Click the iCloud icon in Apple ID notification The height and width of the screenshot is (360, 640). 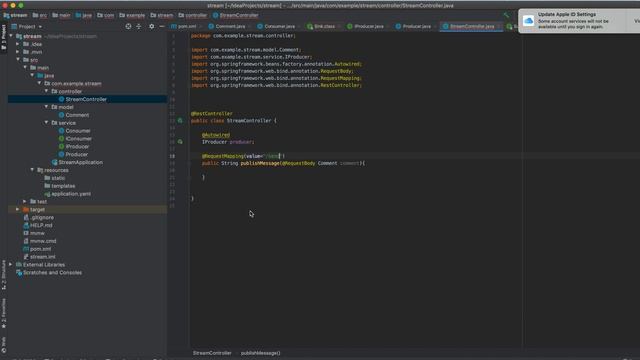[x=528, y=21]
